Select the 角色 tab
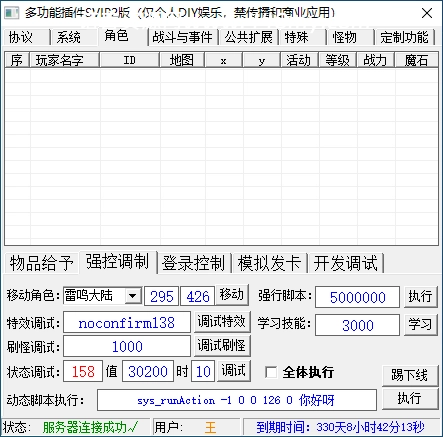443x437 pixels. pos(123,36)
